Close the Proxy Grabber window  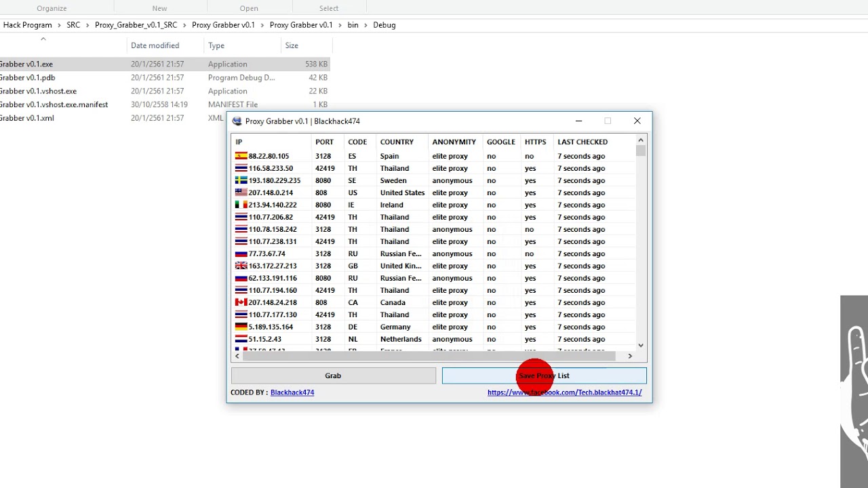click(x=637, y=121)
